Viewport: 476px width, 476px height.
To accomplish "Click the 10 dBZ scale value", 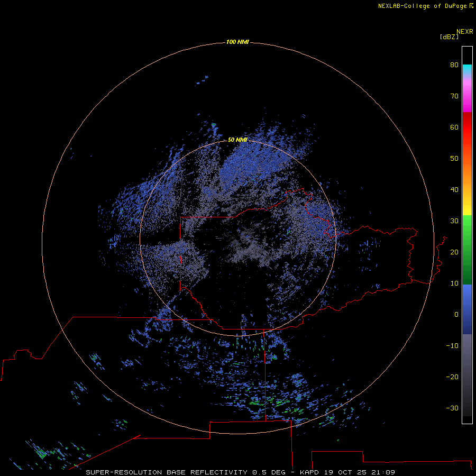I will tap(454, 283).
